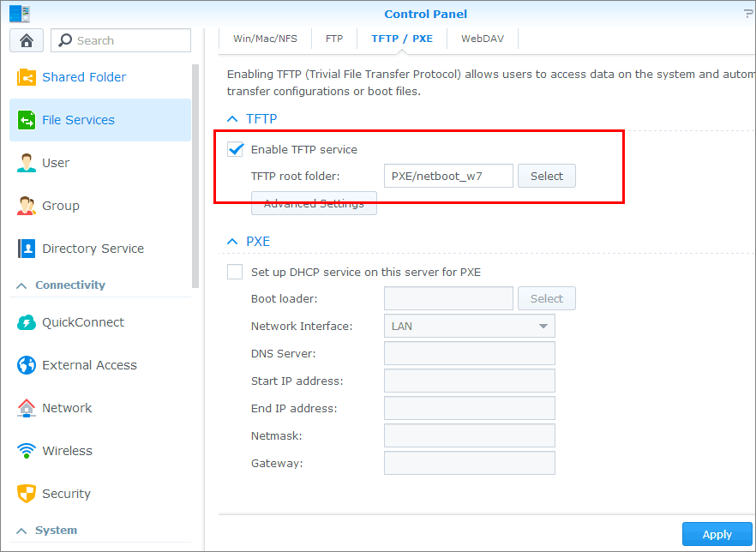Image resolution: width=756 pixels, height=552 pixels.
Task: Open the User settings page
Action: pos(25,163)
